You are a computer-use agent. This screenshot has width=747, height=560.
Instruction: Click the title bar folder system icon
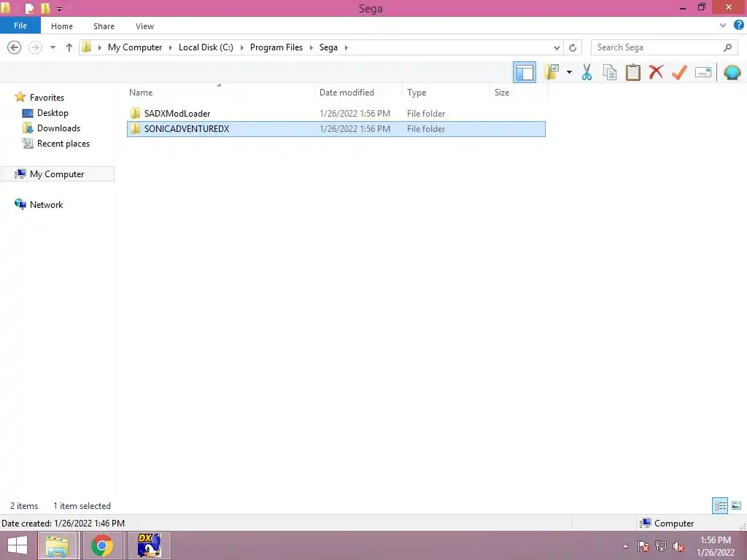coord(5,8)
